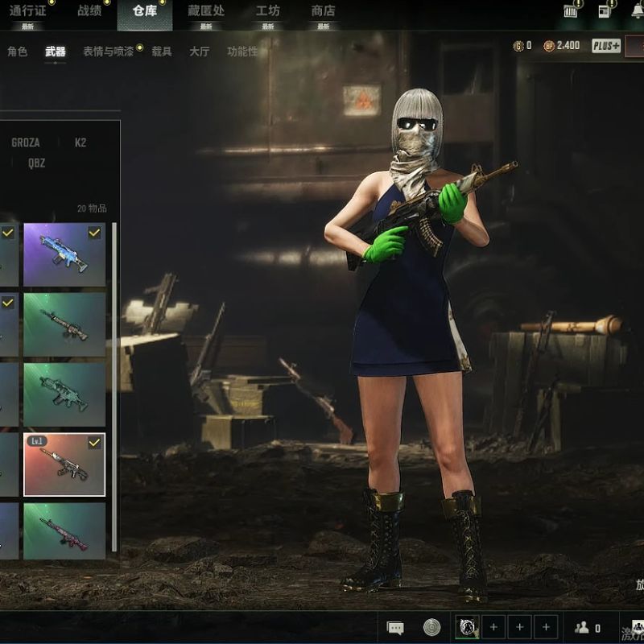Click the player avatar in team slot
The width and height of the screenshot is (644, 644).
click(468, 628)
